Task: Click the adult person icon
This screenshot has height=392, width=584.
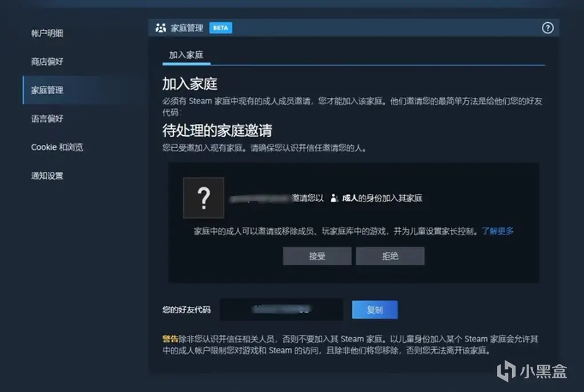Action: click(x=334, y=198)
